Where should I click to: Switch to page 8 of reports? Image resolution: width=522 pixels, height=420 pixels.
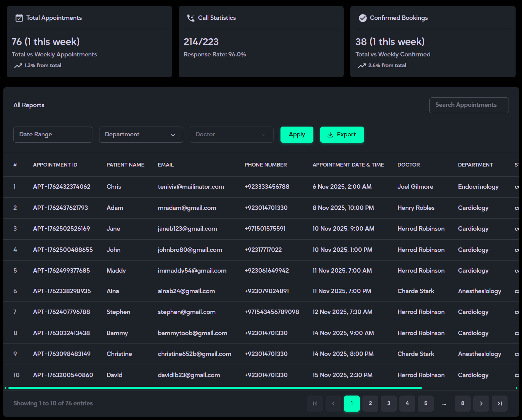[463, 404]
